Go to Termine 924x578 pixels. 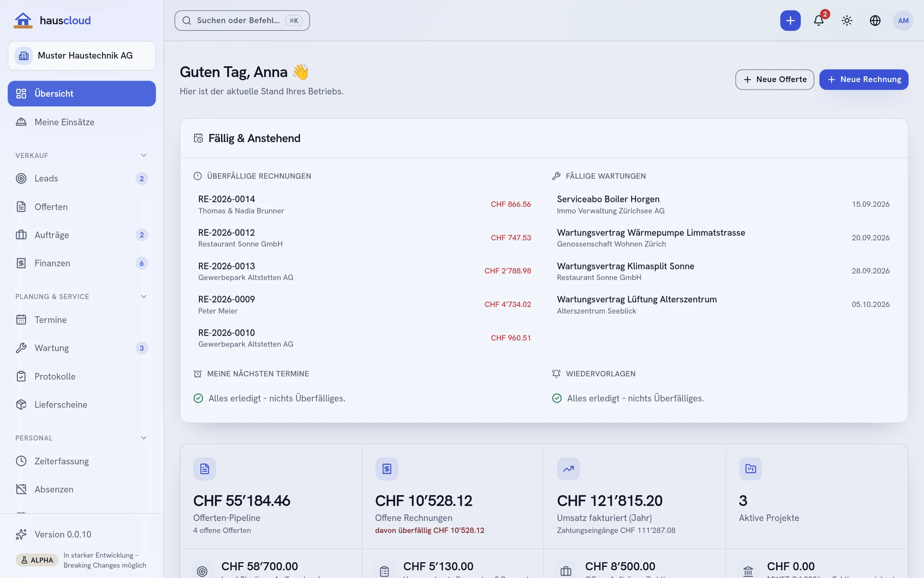tap(82, 320)
